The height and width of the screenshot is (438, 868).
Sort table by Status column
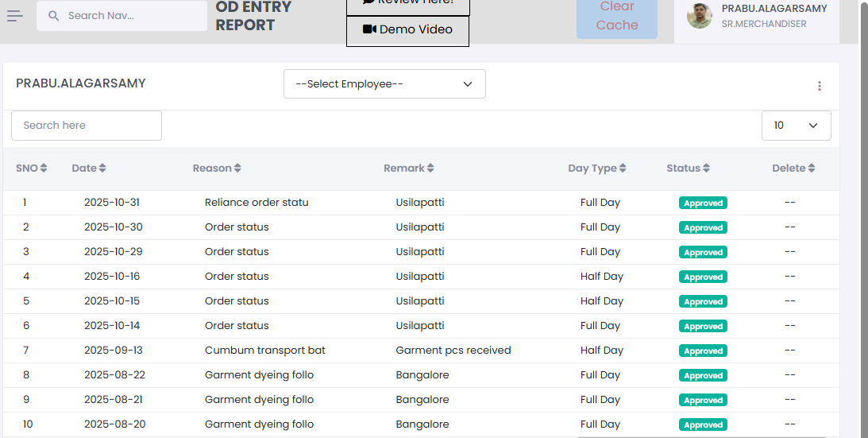(x=688, y=169)
